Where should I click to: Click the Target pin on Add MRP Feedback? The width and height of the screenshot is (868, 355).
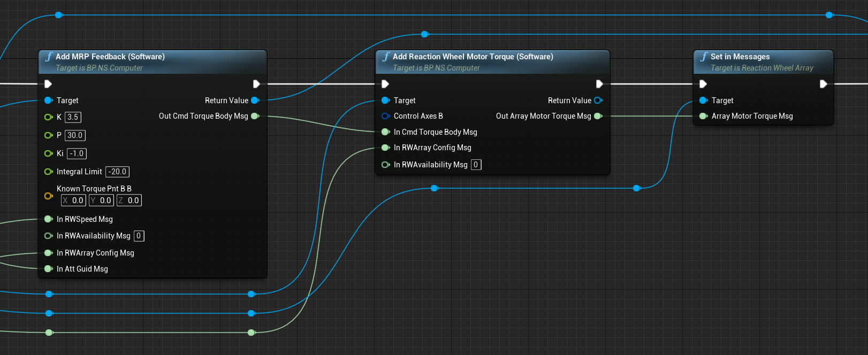48,101
